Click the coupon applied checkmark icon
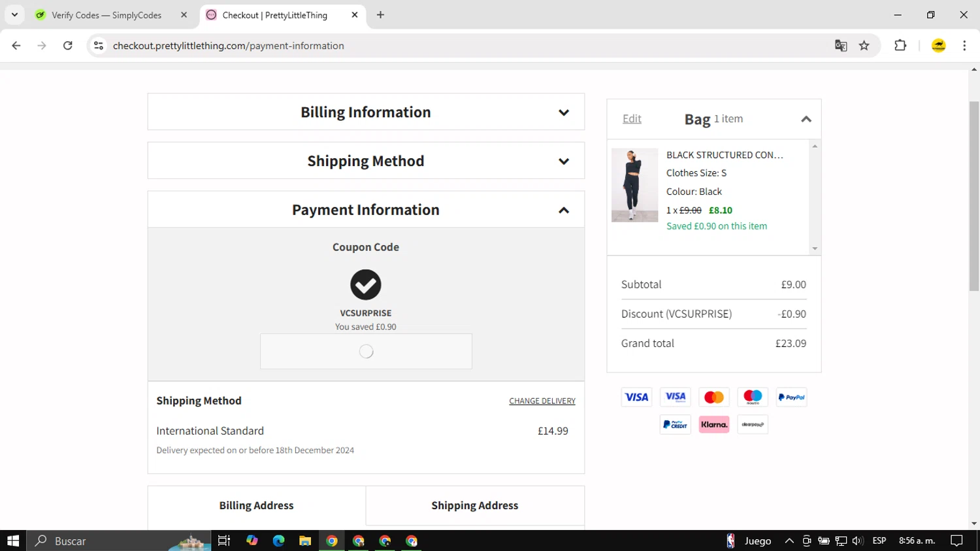This screenshot has height=551, width=980. coord(366,285)
